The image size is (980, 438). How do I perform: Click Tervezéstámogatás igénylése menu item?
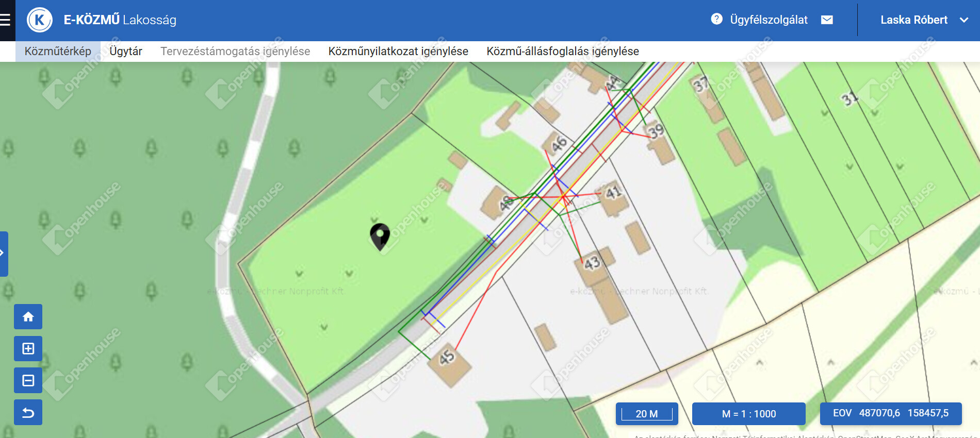[x=235, y=52]
